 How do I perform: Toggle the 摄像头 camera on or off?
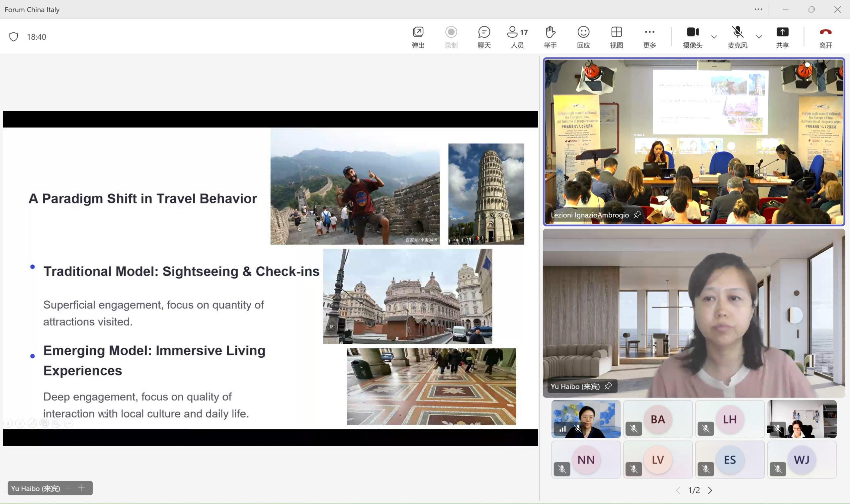click(692, 37)
